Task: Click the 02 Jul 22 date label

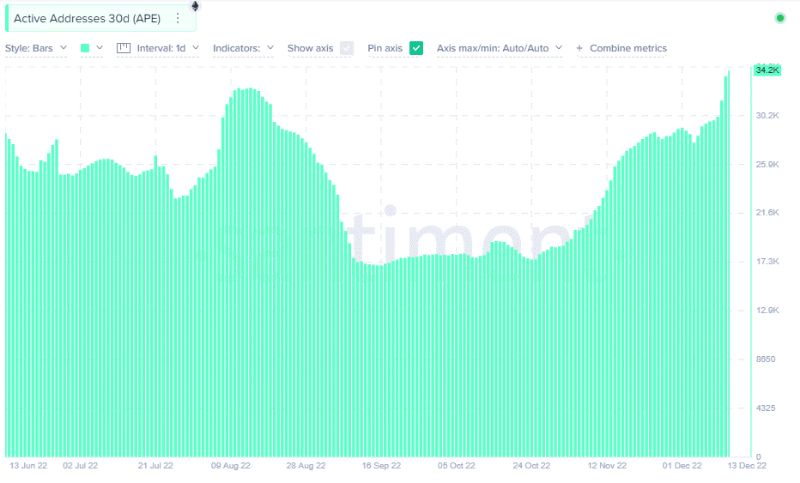Action: [x=80, y=466]
